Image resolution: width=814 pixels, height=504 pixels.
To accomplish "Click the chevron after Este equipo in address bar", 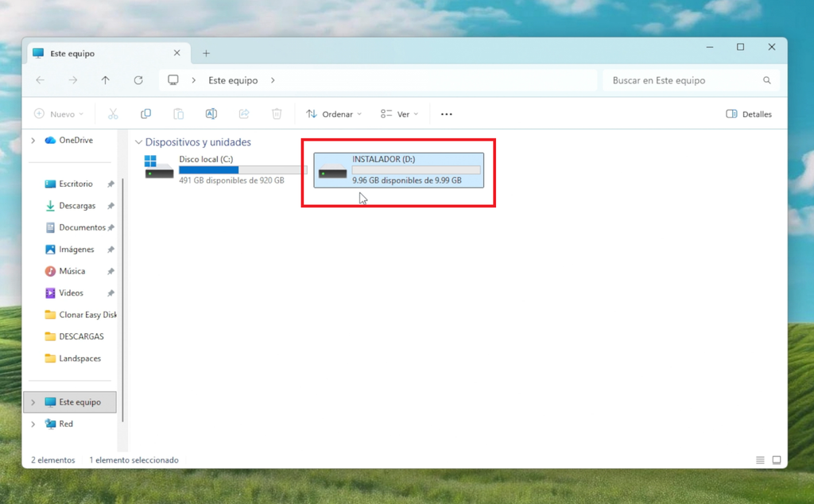I will (273, 80).
